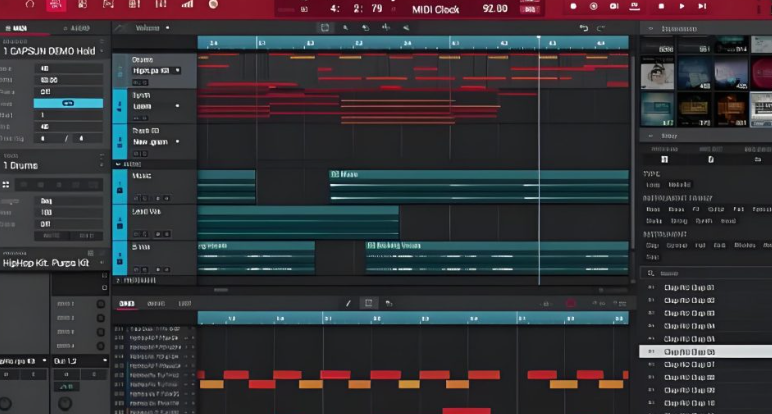Click the magnifier icon in the browser search row

[x=651, y=273]
